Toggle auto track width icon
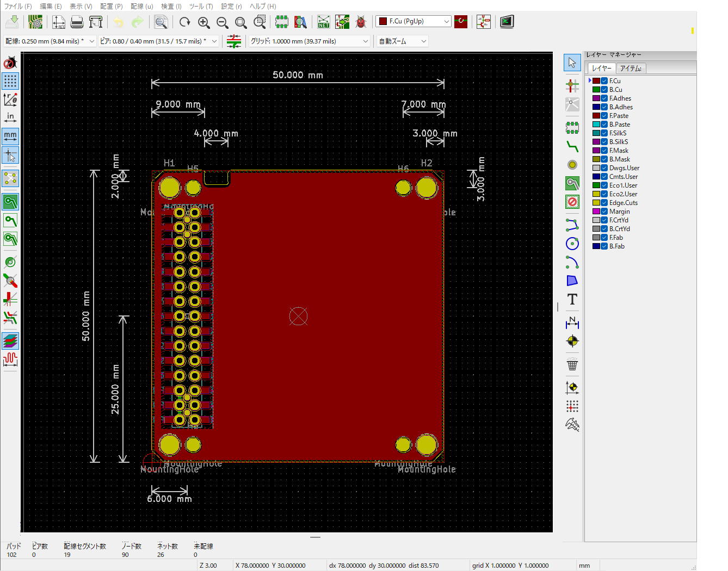Image resolution: width=728 pixels, height=571 pixels. 234,41
